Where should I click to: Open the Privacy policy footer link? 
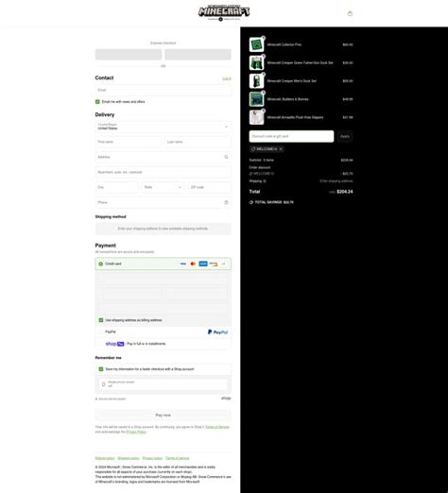tap(152, 458)
